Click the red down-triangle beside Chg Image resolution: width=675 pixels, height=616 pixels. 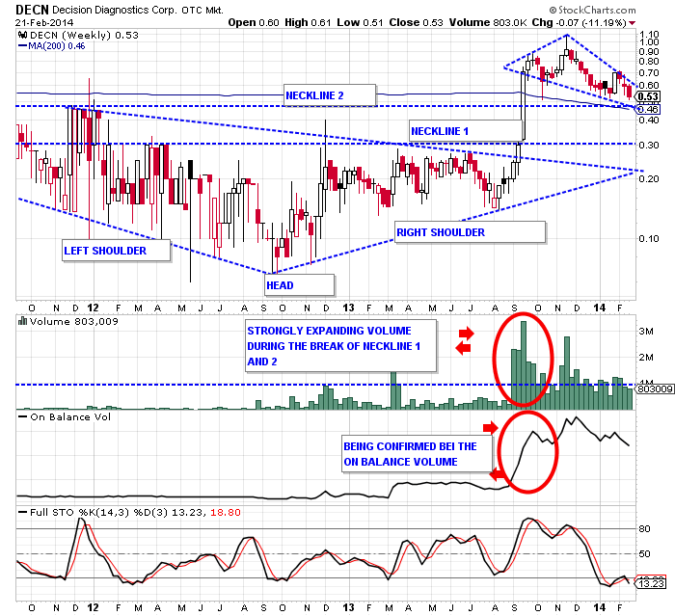[632, 23]
